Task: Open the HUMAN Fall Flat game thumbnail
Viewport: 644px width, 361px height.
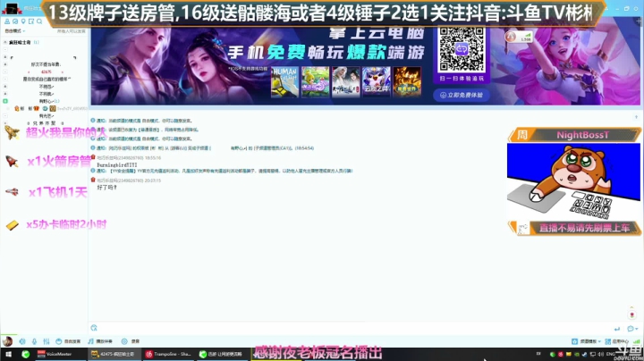Action: coord(285,82)
